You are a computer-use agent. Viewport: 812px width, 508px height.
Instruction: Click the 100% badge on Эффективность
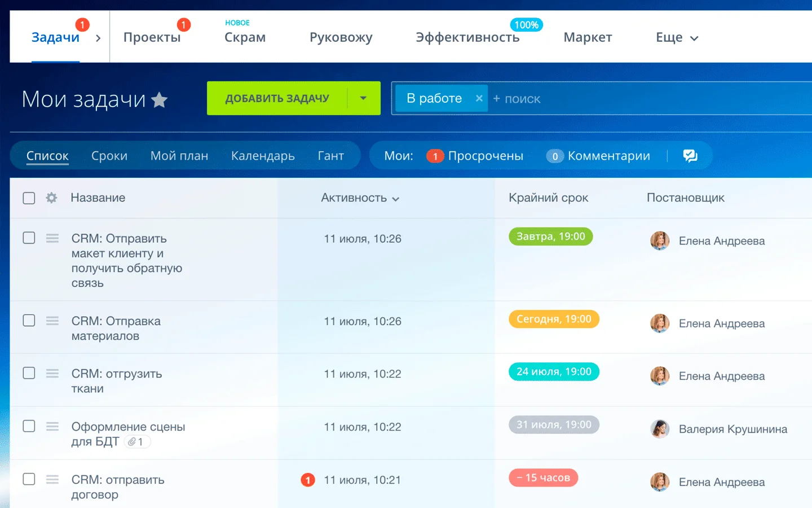pyautogui.click(x=526, y=25)
